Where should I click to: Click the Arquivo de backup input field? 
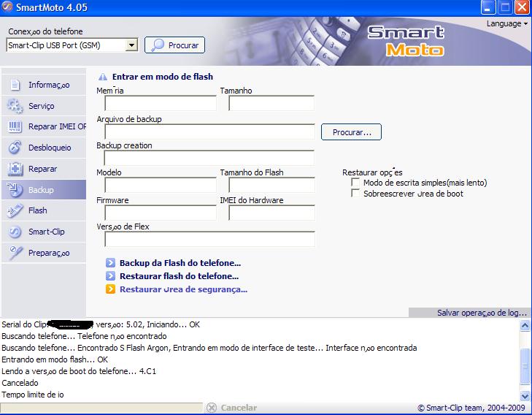tap(209, 132)
